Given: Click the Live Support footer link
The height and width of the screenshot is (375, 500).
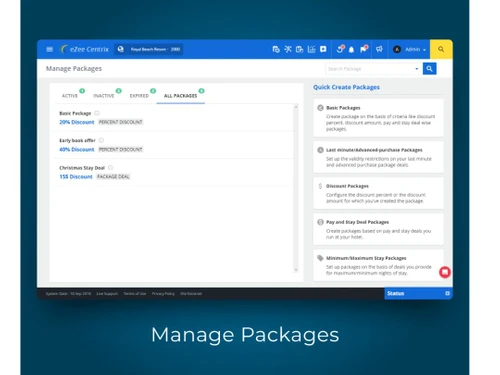Looking at the screenshot, I should pos(107,294).
